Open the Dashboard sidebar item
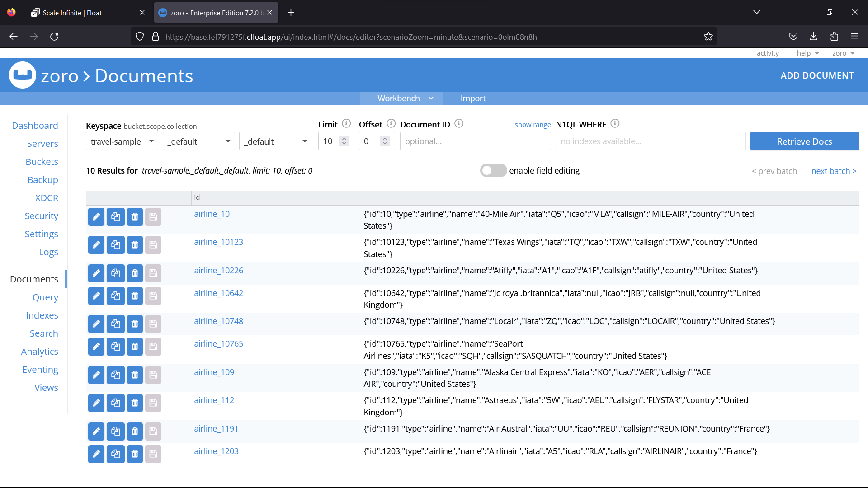The image size is (868, 488). point(35,126)
